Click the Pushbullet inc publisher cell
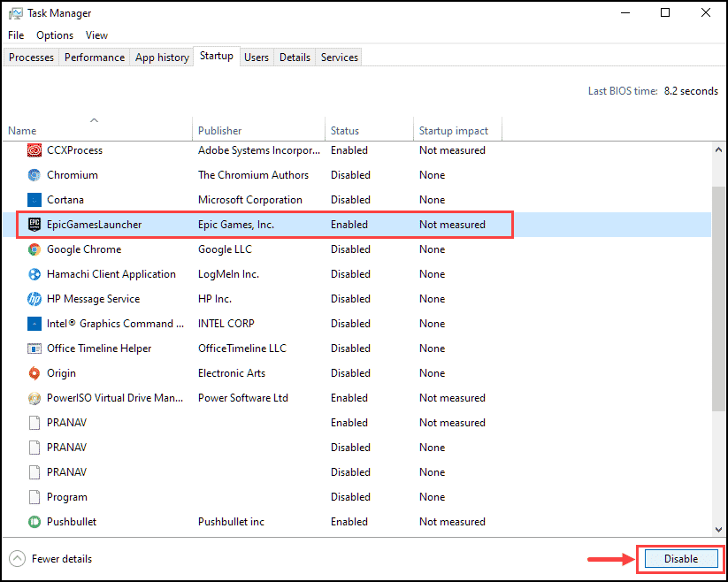Image resolution: width=728 pixels, height=582 pixels. [x=231, y=522]
